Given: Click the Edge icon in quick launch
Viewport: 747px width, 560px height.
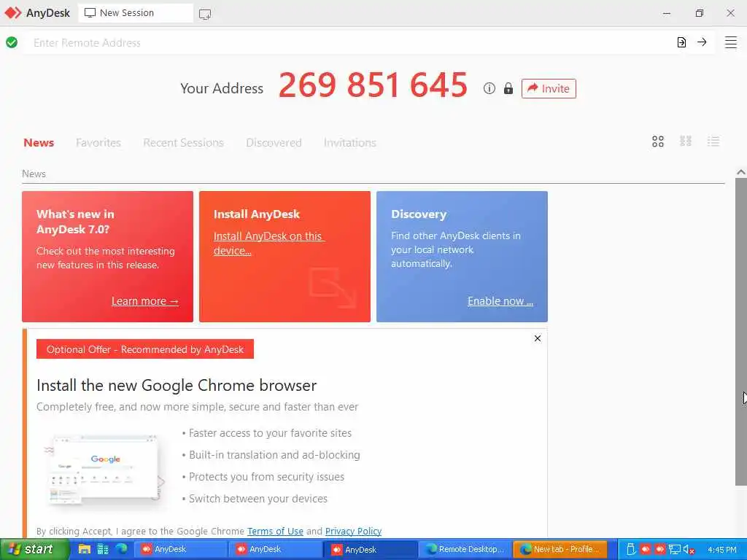Looking at the screenshot, I should [122, 549].
